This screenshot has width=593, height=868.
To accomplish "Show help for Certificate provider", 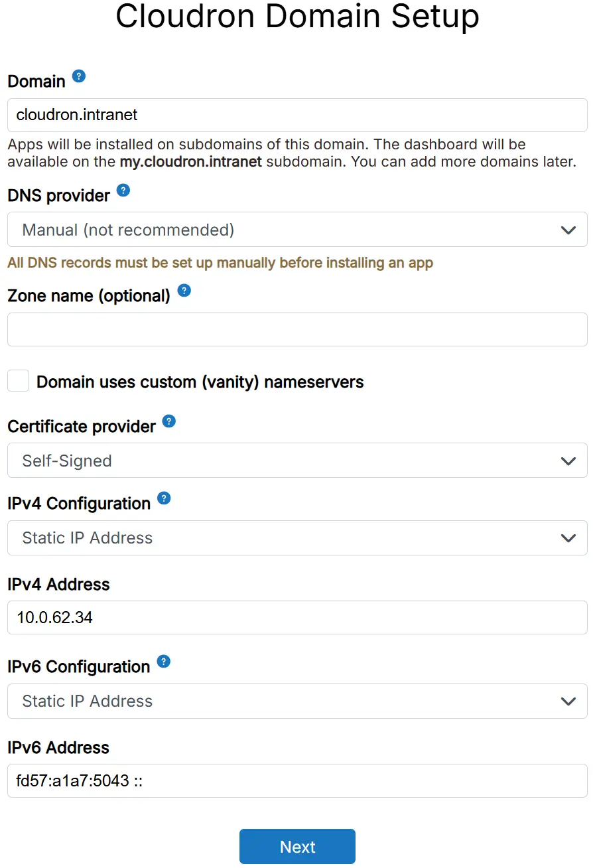I will click(169, 421).
